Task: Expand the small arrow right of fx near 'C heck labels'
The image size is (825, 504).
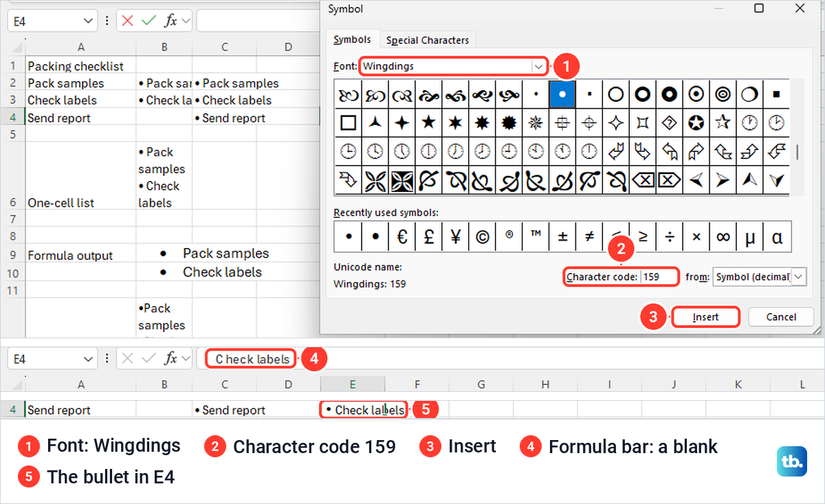Action: pyautogui.click(x=185, y=358)
